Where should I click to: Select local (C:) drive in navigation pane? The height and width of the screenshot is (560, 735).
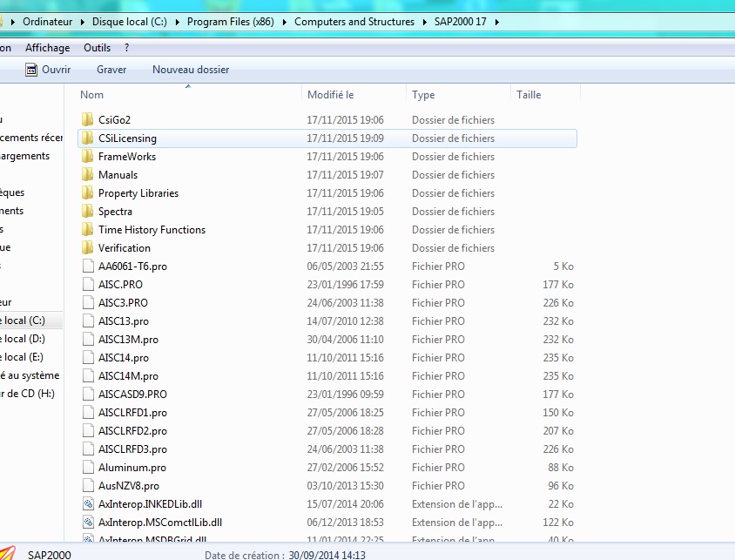pos(24,320)
